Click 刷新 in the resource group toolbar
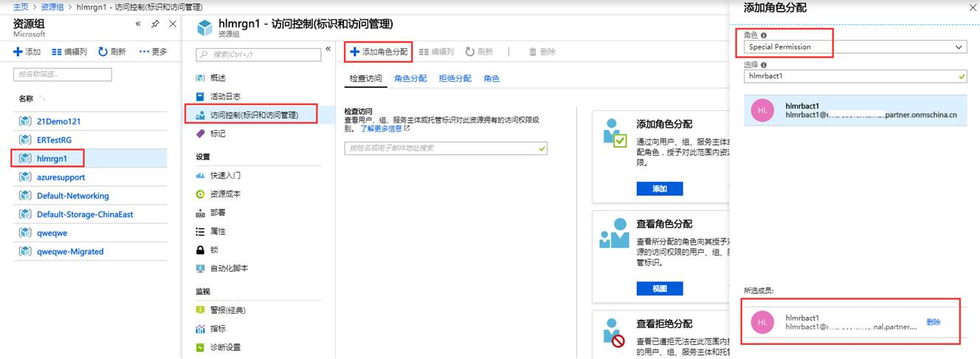 click(x=111, y=52)
